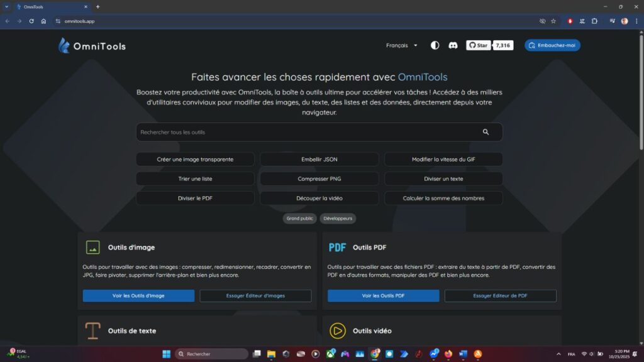Select the Développeurs filter
Screen dimensions: 644x362
click(338, 218)
